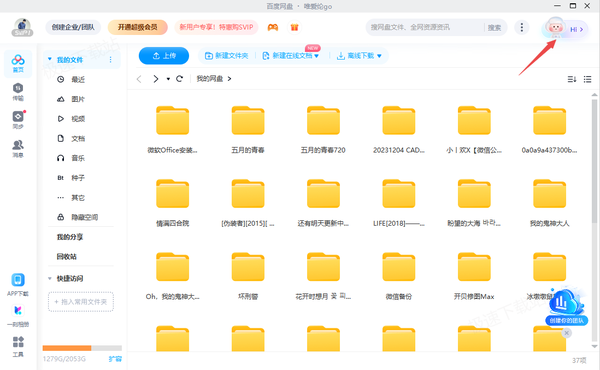Click the search files input field
The image size is (600, 370).
coord(425,28)
